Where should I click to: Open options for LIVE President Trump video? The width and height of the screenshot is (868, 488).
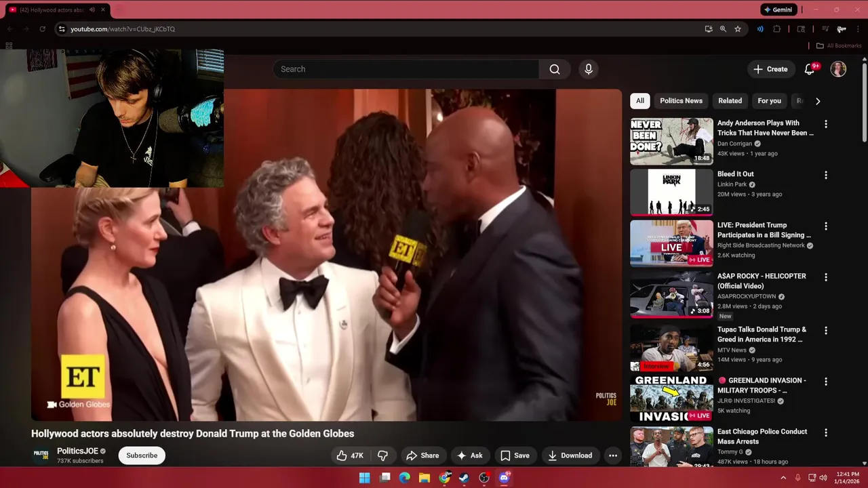pyautogui.click(x=825, y=226)
